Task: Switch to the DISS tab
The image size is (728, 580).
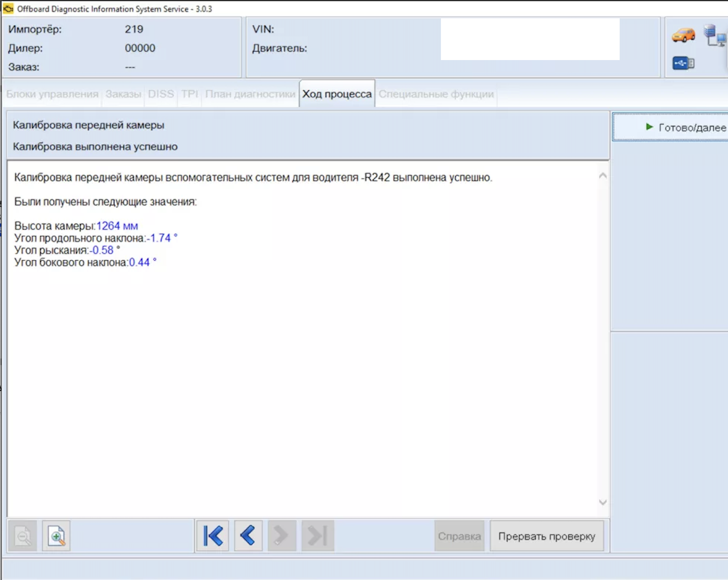Action: pyautogui.click(x=161, y=94)
